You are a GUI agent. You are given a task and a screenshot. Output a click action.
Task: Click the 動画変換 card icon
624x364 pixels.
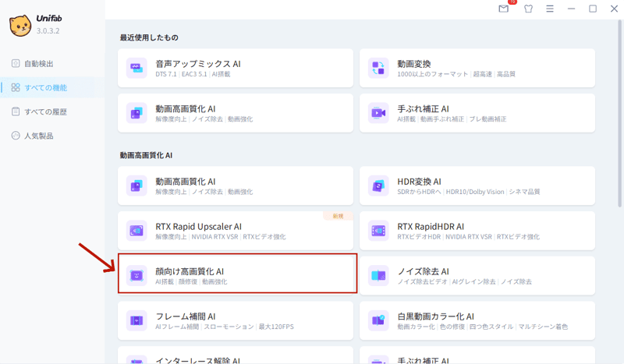click(378, 69)
